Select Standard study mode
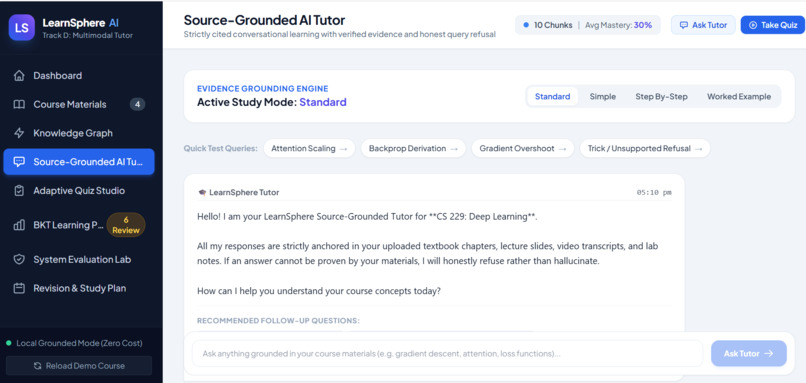 tap(553, 97)
